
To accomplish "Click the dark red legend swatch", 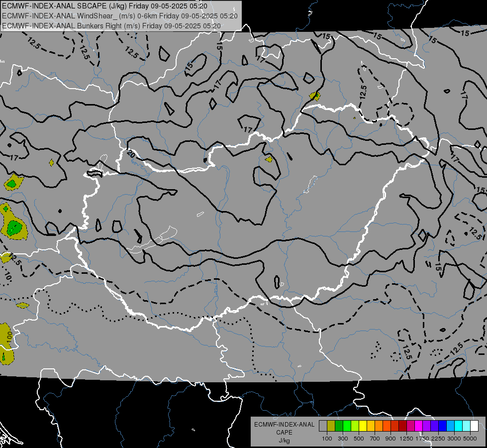I will 403,426.
